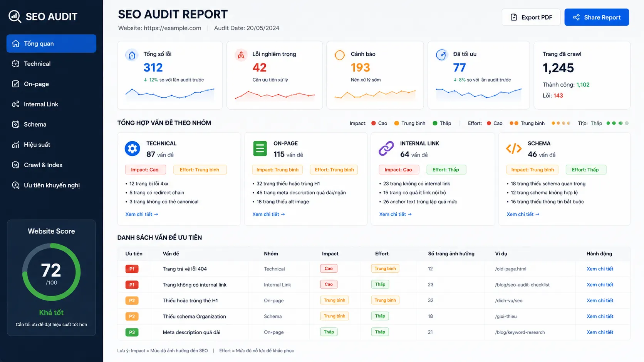The height and width of the screenshot is (362, 644).
Task: Click the P3 priority badge
Action: (x=132, y=332)
